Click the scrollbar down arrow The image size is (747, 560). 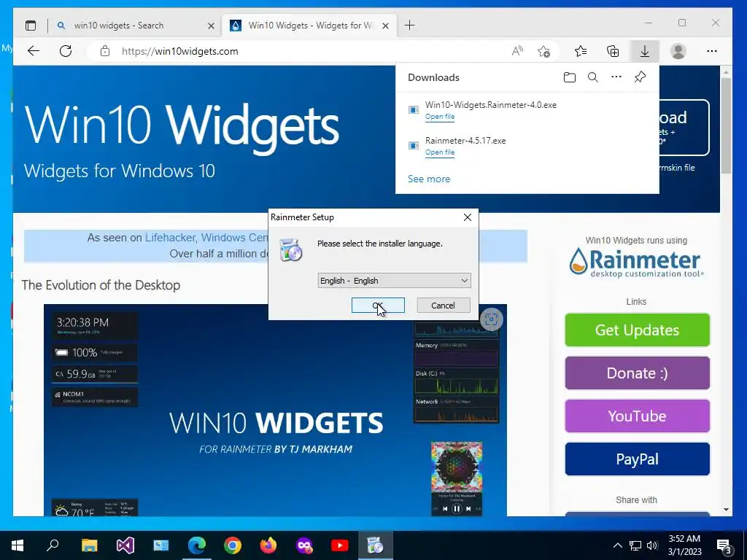[726, 510]
